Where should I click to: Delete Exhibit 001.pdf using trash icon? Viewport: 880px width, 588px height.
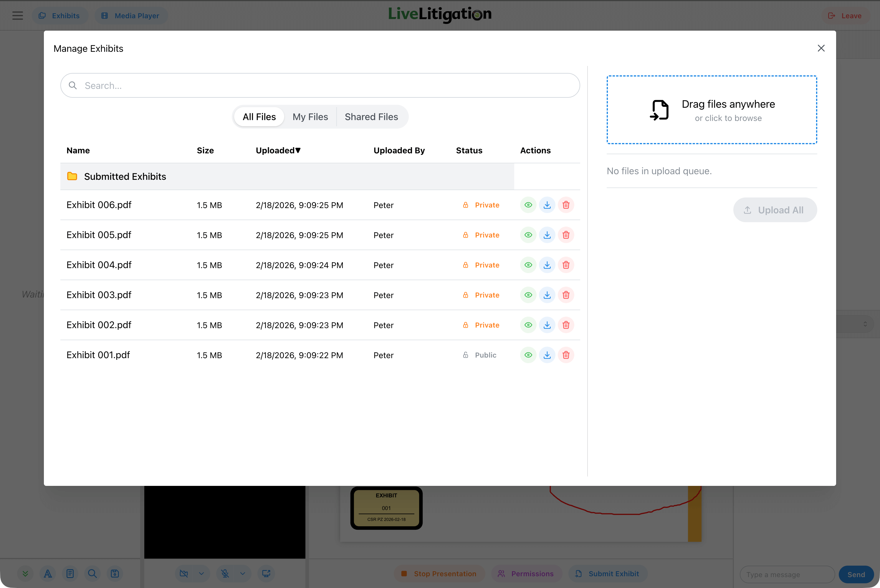[x=566, y=355]
